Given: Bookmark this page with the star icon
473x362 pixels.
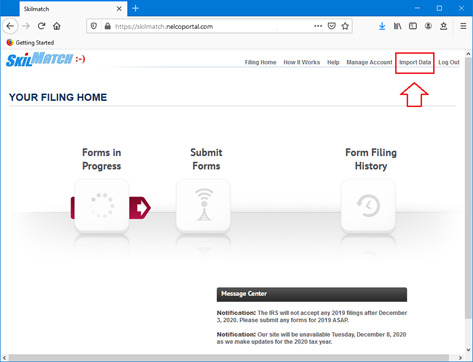Looking at the screenshot, I should coord(345,26).
